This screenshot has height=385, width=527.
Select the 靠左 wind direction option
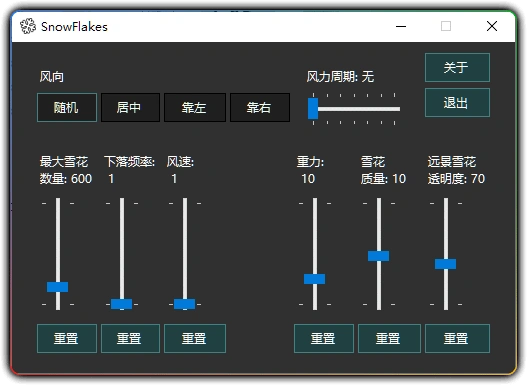click(x=195, y=108)
